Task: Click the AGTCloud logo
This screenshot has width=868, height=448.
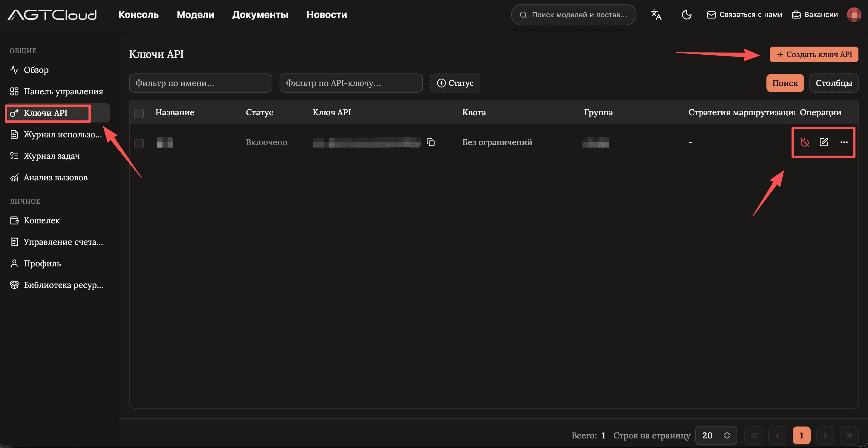Action: [x=52, y=15]
